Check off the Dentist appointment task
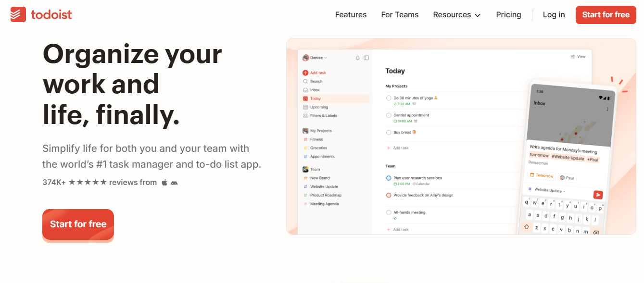The image size is (644, 283). pyautogui.click(x=389, y=115)
